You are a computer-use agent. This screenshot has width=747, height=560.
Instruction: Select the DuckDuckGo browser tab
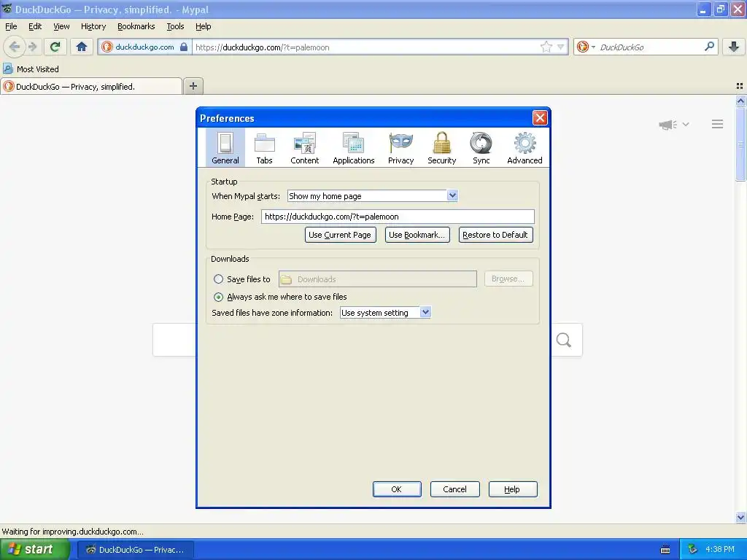91,86
